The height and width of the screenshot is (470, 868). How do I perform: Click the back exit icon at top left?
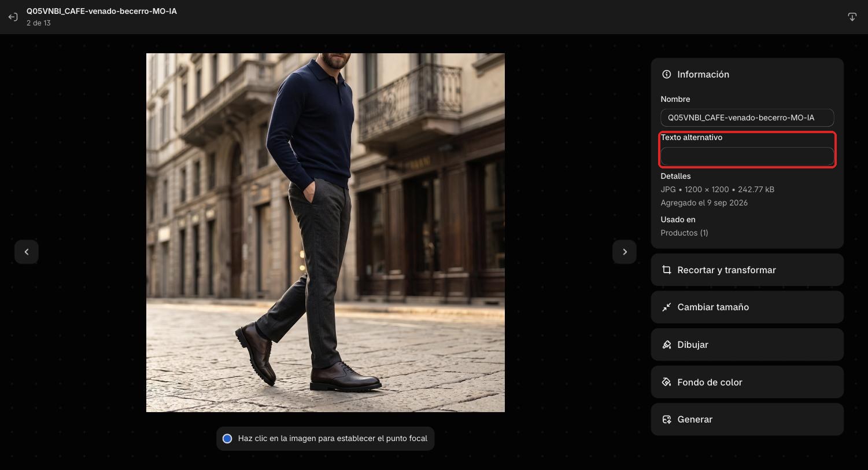coord(13,17)
